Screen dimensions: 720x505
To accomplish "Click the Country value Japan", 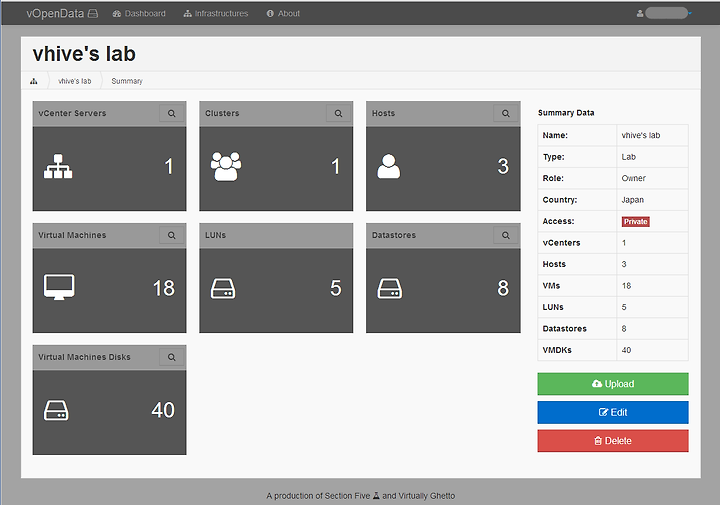I will (x=633, y=200).
